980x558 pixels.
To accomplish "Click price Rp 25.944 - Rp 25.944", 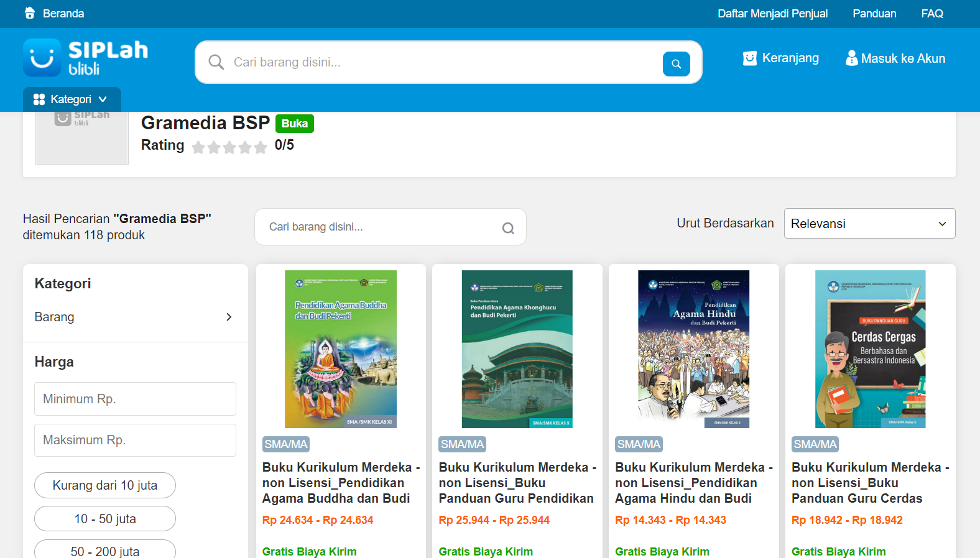I will 494,520.
